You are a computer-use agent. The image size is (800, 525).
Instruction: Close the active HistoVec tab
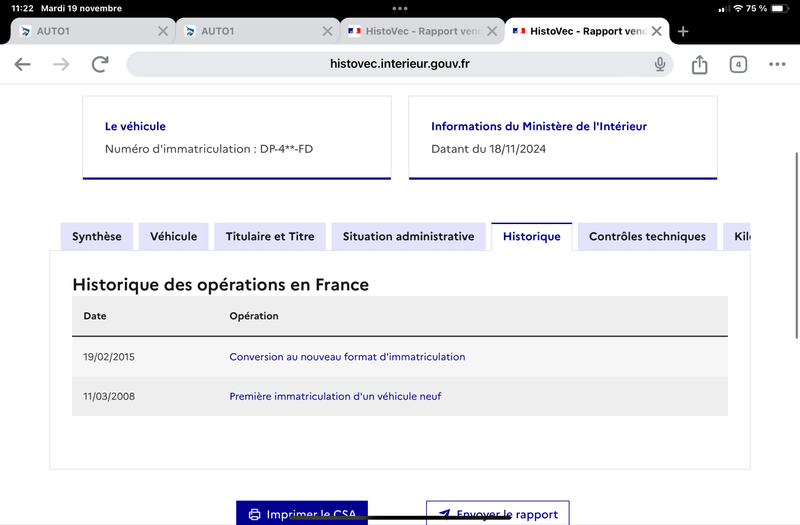pos(657,31)
